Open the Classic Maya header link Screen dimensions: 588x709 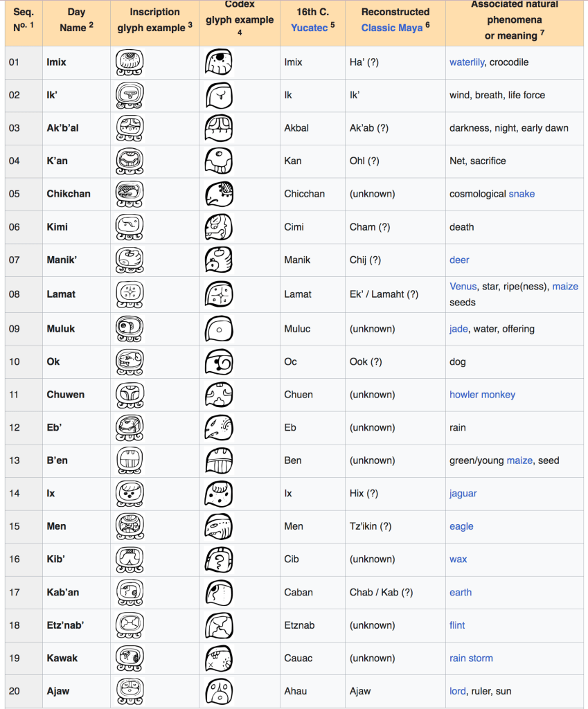click(x=391, y=28)
